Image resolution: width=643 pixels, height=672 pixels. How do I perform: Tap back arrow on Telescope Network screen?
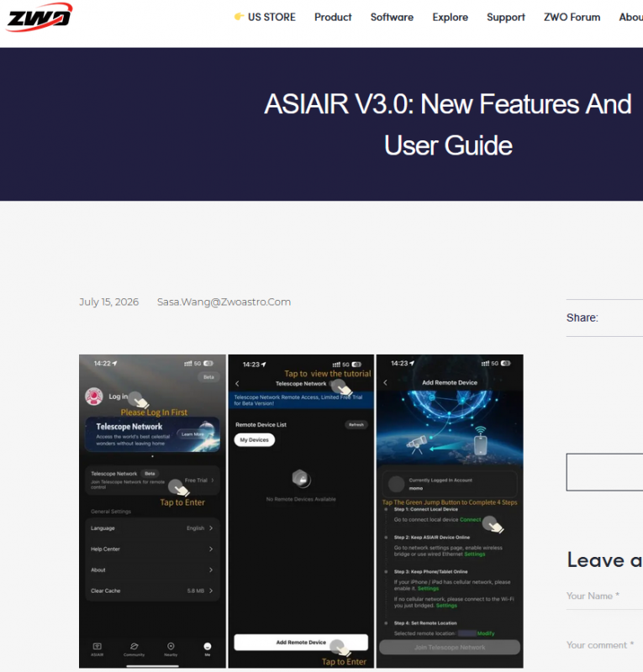(x=237, y=384)
